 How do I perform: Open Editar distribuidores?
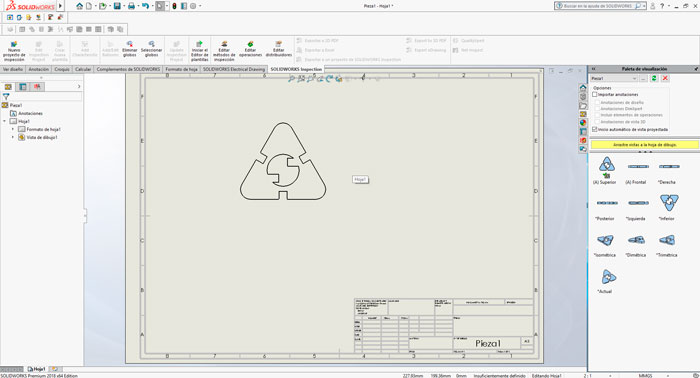coord(279,49)
